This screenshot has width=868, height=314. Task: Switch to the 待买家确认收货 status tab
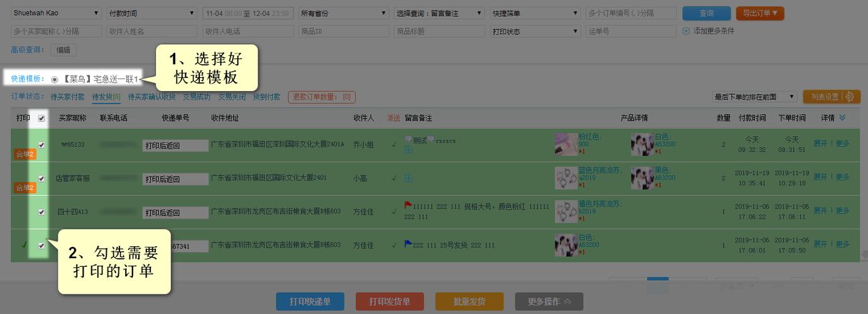click(151, 97)
